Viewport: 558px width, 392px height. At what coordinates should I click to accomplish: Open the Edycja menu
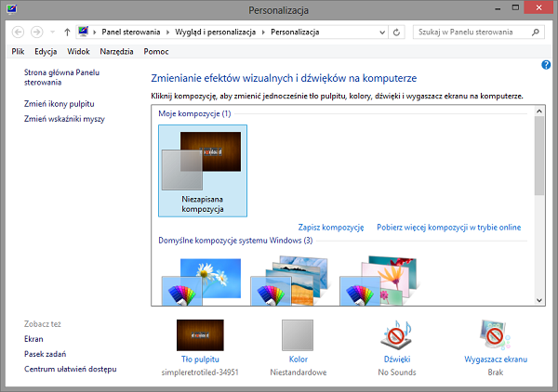click(46, 51)
